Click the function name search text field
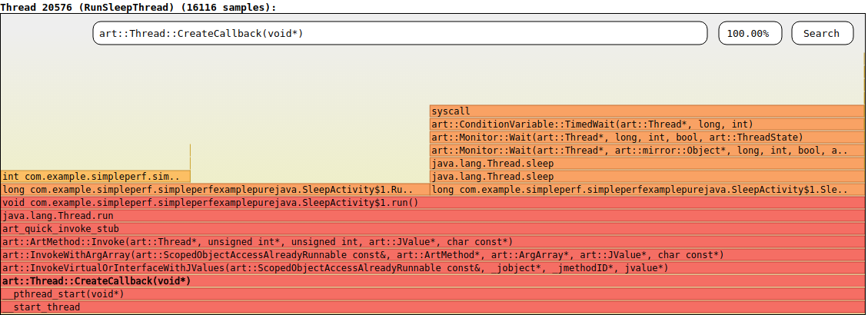 coord(398,33)
